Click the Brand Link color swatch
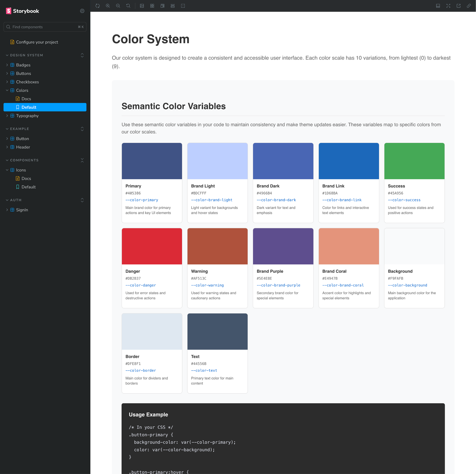The width and height of the screenshot is (476, 474). [x=349, y=161]
